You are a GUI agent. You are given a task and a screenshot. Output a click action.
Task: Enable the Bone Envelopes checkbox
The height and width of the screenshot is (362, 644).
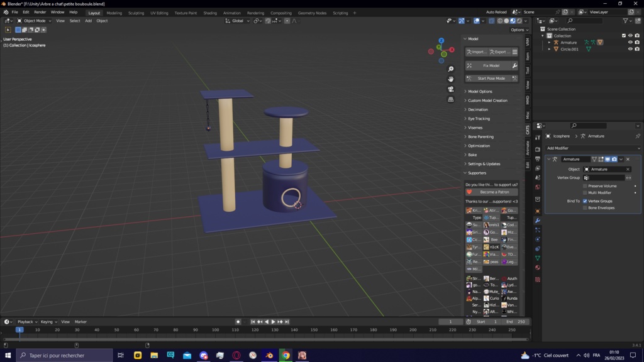(585, 208)
